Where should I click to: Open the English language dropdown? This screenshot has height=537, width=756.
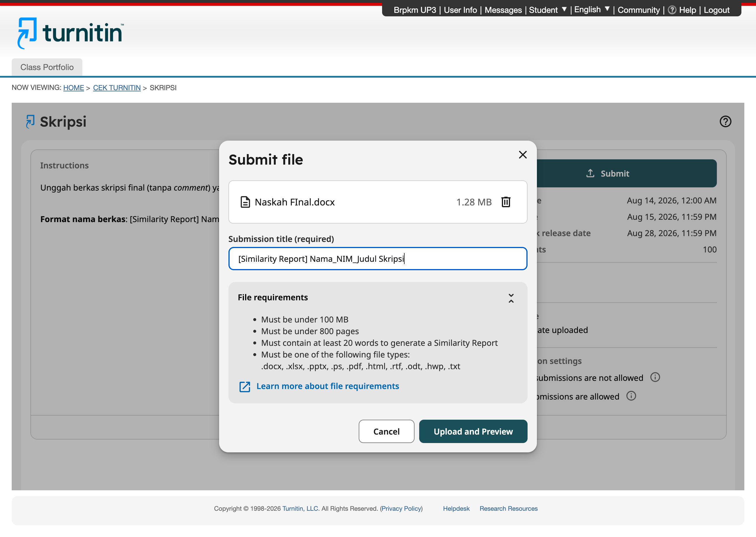pos(592,10)
